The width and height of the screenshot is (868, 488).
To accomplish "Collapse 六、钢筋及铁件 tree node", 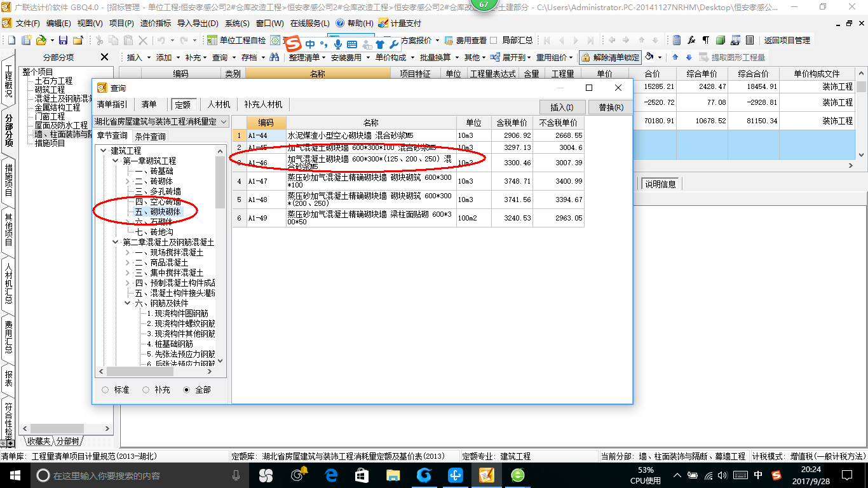I will (x=128, y=304).
